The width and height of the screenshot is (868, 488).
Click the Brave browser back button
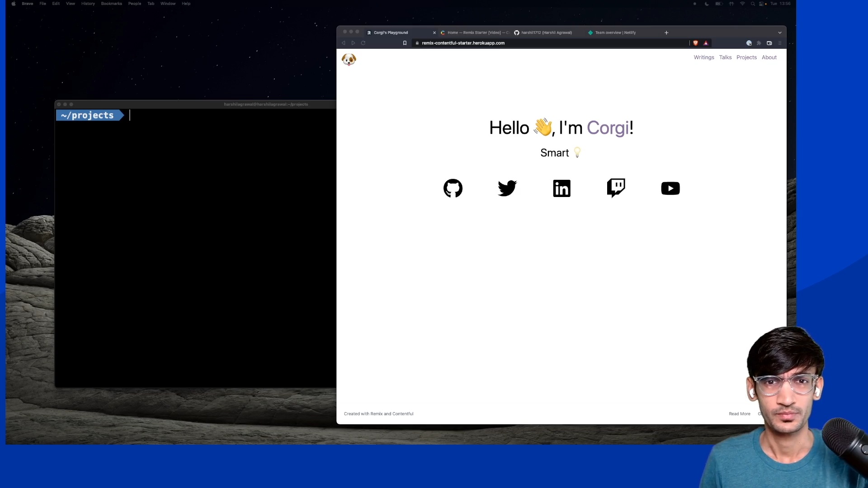point(344,43)
